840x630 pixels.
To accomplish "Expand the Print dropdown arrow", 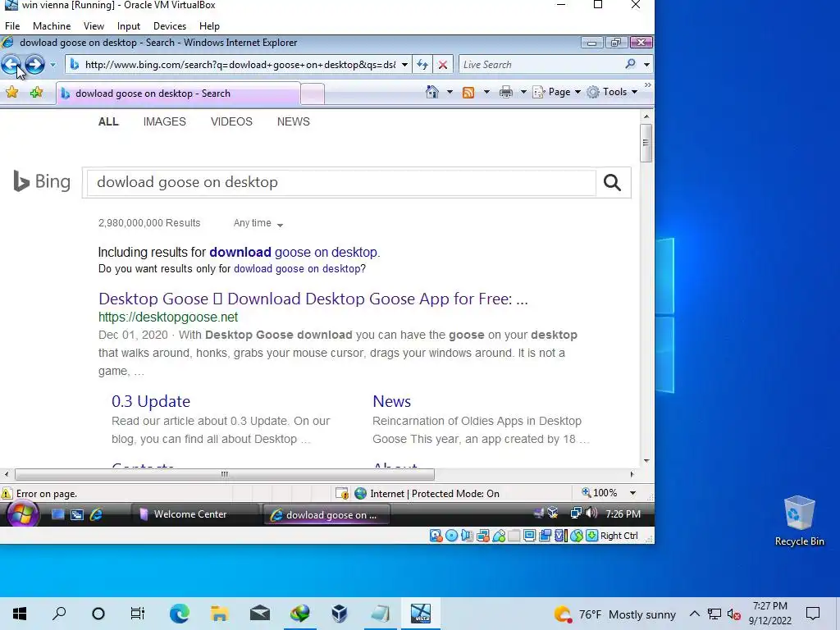I will (523, 92).
